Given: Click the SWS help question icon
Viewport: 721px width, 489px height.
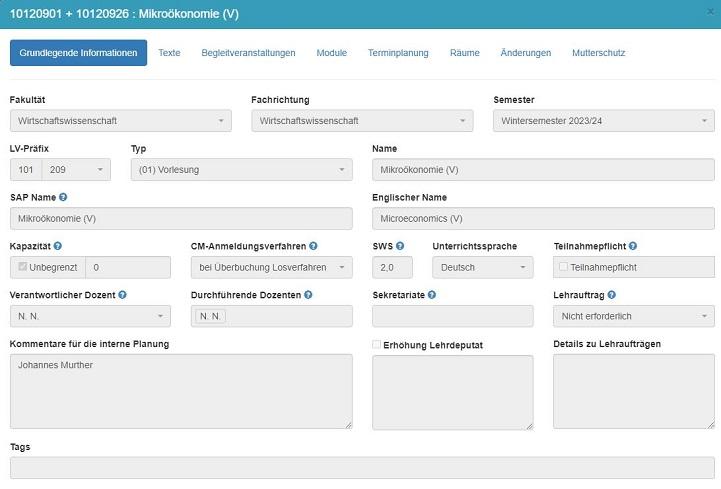Looking at the screenshot, I should 400,246.
